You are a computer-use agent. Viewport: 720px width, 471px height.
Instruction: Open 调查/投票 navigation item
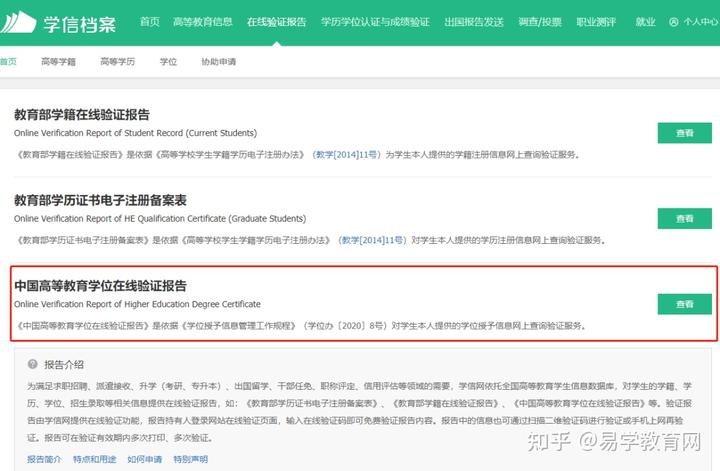click(x=540, y=22)
